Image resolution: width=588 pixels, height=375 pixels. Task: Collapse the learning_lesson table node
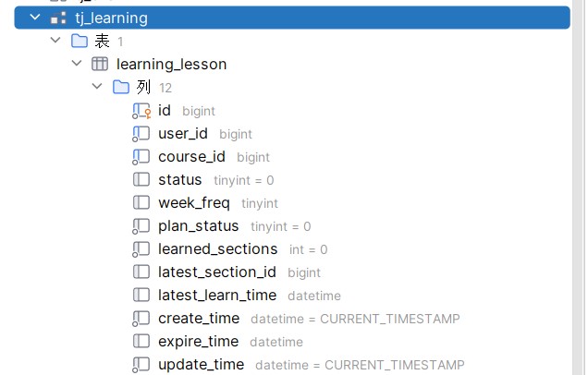(77, 64)
